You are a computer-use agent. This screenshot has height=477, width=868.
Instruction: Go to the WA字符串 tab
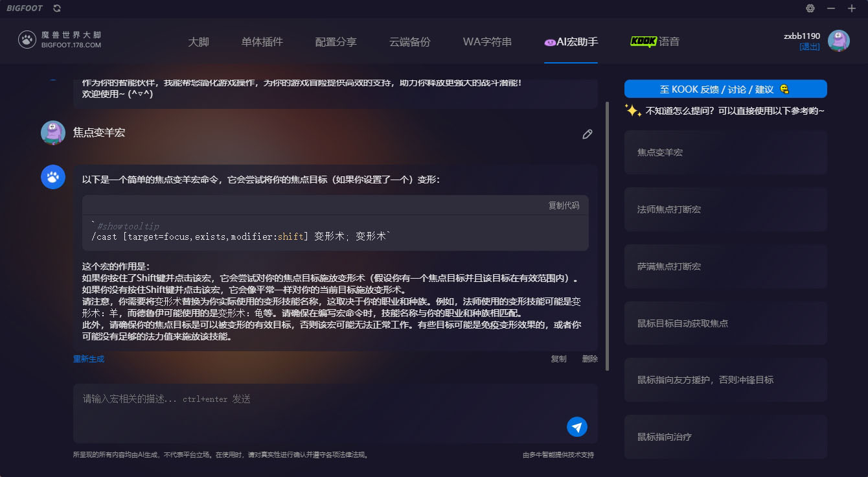point(487,41)
